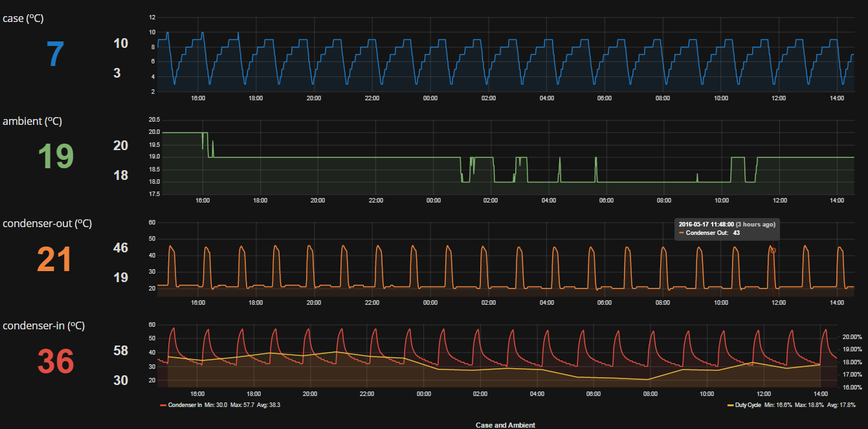Click the Duty Cycle legend "Avg: 17.8%" value
This screenshot has width=868, height=429.
tap(843, 405)
